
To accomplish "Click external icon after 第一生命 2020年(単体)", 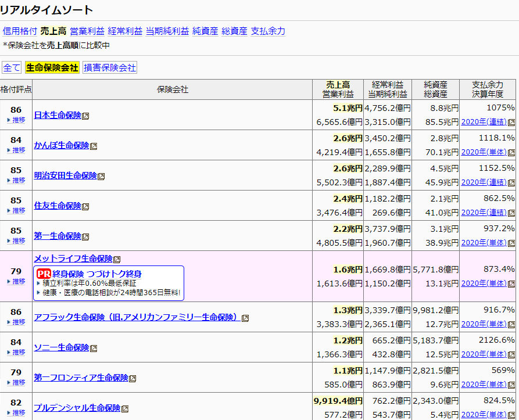I will [x=511, y=243].
